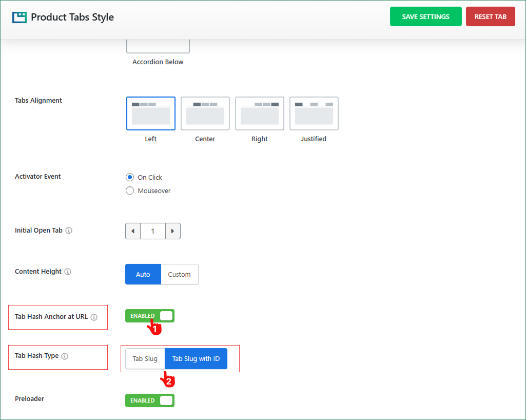Viewport: 526px width, 420px height.
Task: Set Content Height to Custom
Action: 179,274
